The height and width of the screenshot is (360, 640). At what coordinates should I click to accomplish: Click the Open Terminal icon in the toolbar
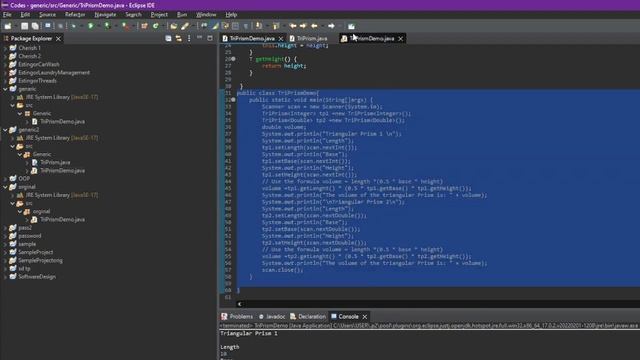[48, 26]
